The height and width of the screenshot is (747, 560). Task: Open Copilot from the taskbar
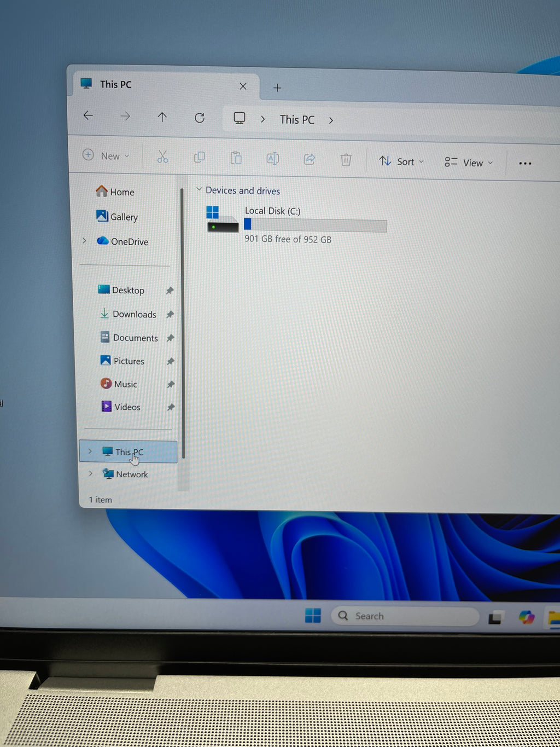pyautogui.click(x=526, y=617)
